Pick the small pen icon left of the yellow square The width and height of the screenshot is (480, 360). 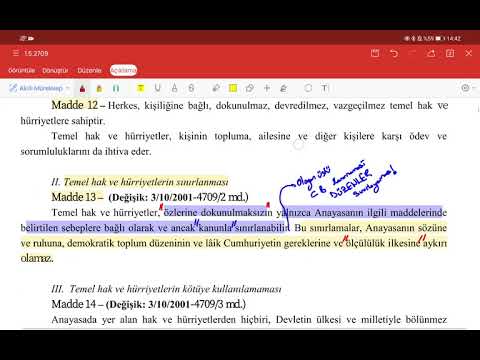tap(216, 88)
